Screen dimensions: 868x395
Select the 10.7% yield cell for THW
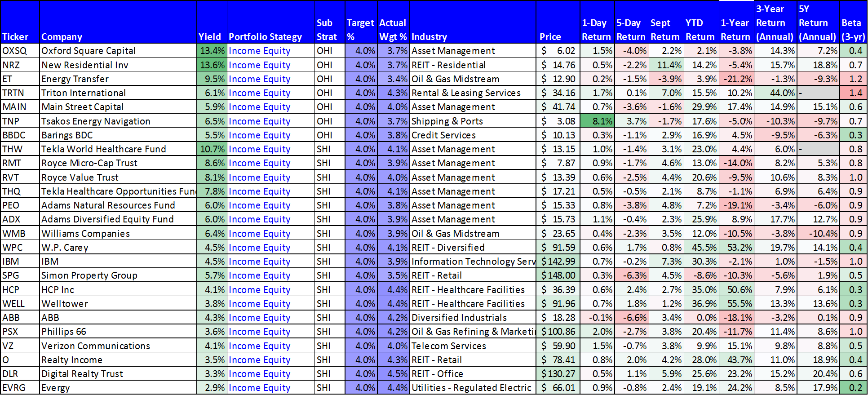pyautogui.click(x=212, y=149)
